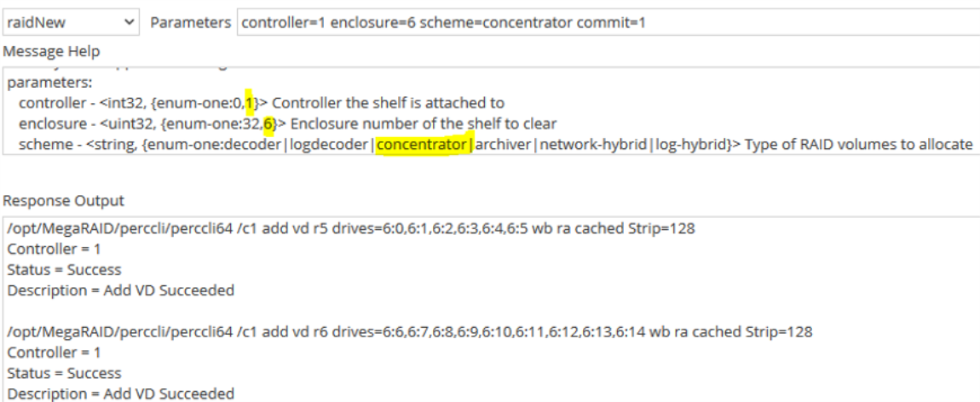The width and height of the screenshot is (980, 402).
Task: Click the Message Help heading
Action: point(51,52)
